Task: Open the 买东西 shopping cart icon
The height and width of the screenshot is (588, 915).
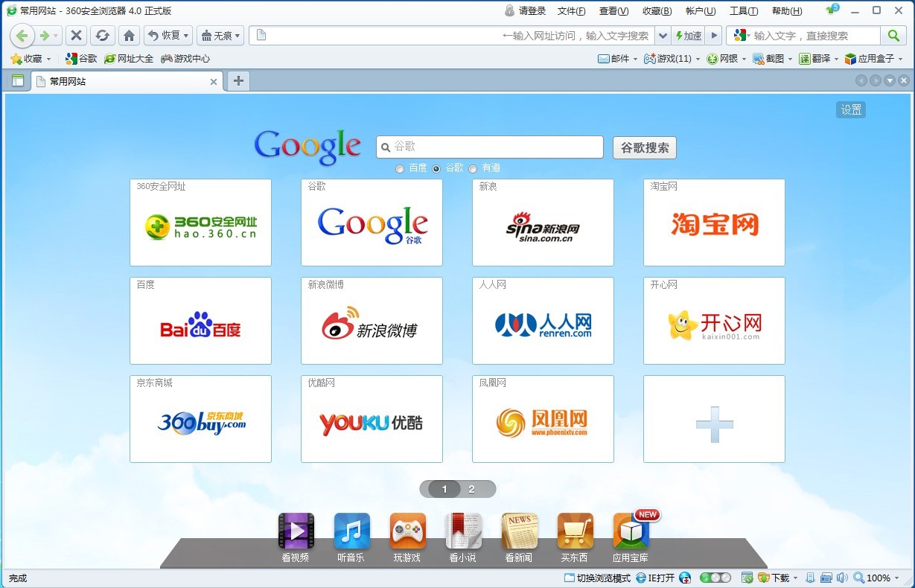Action: coord(575,531)
